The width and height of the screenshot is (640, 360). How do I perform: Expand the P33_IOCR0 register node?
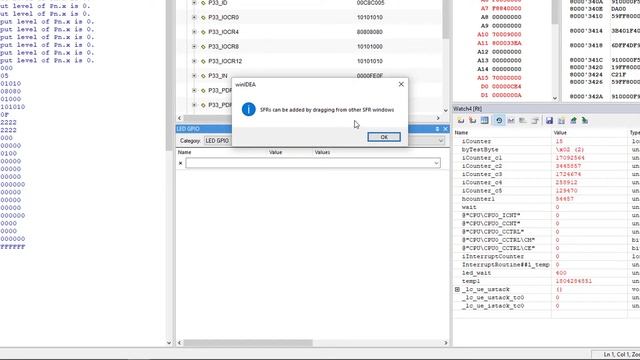point(194,17)
